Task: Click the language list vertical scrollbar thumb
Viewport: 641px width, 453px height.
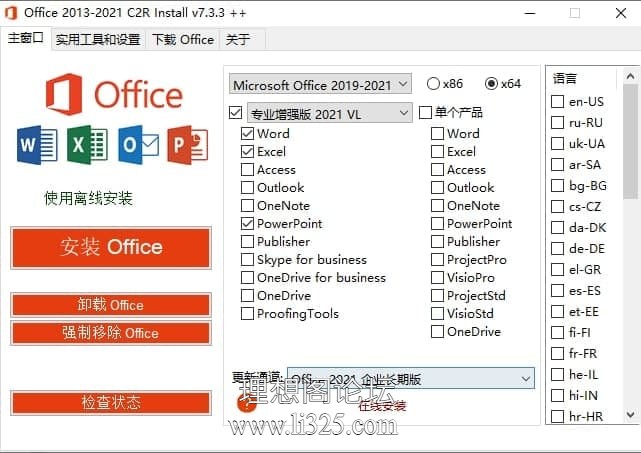Action: (630, 142)
